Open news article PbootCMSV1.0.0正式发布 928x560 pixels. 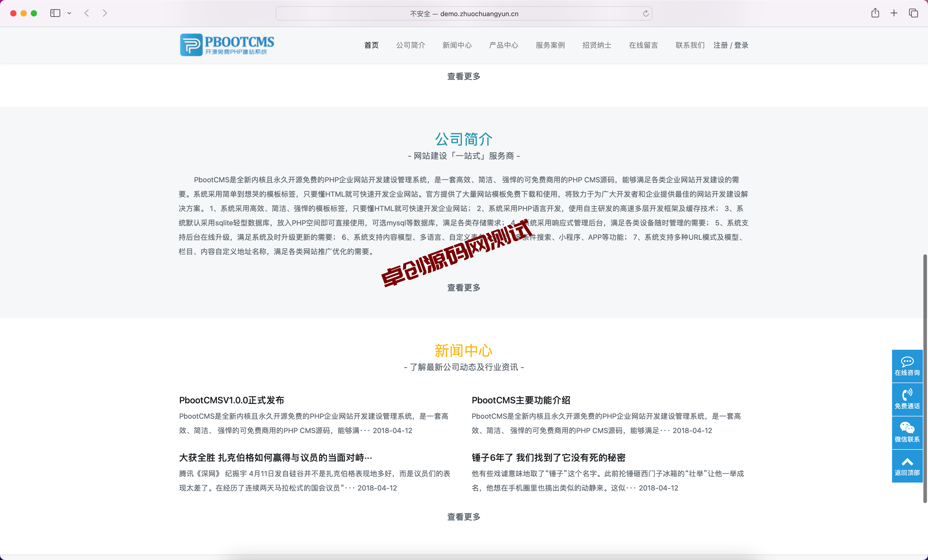coord(232,400)
